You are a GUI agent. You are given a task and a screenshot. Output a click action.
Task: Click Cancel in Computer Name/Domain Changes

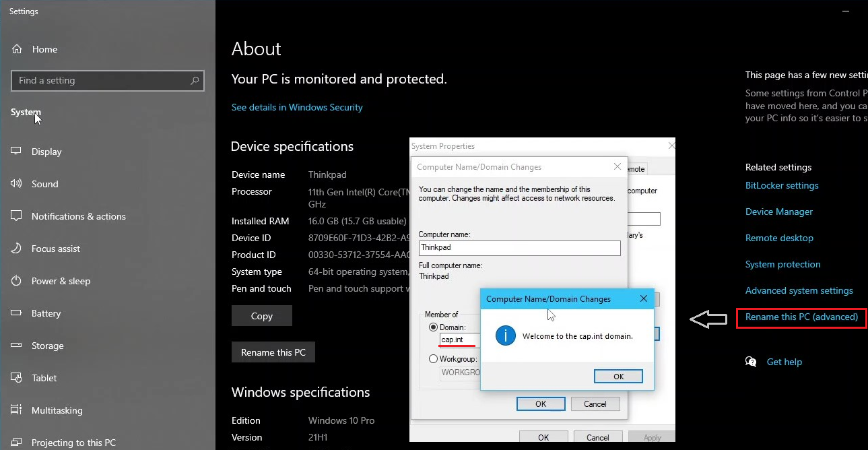[595, 404]
